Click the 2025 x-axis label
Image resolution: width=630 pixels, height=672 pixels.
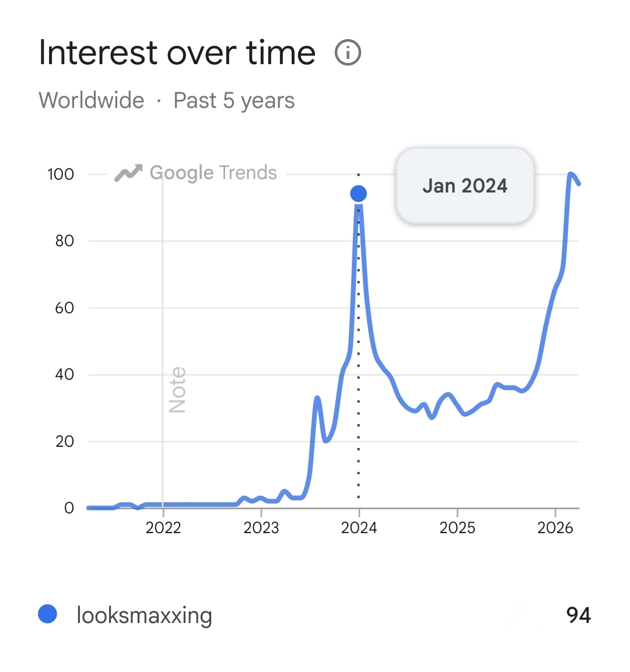[457, 528]
